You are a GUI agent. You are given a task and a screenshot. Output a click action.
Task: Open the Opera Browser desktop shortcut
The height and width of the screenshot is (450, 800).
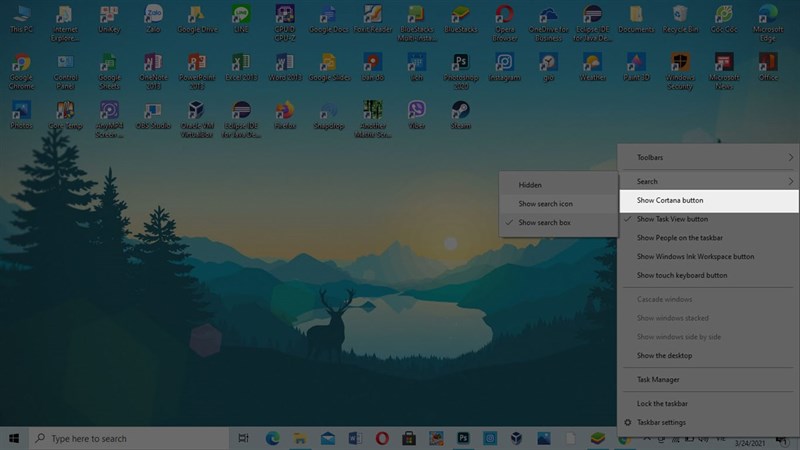point(505,16)
